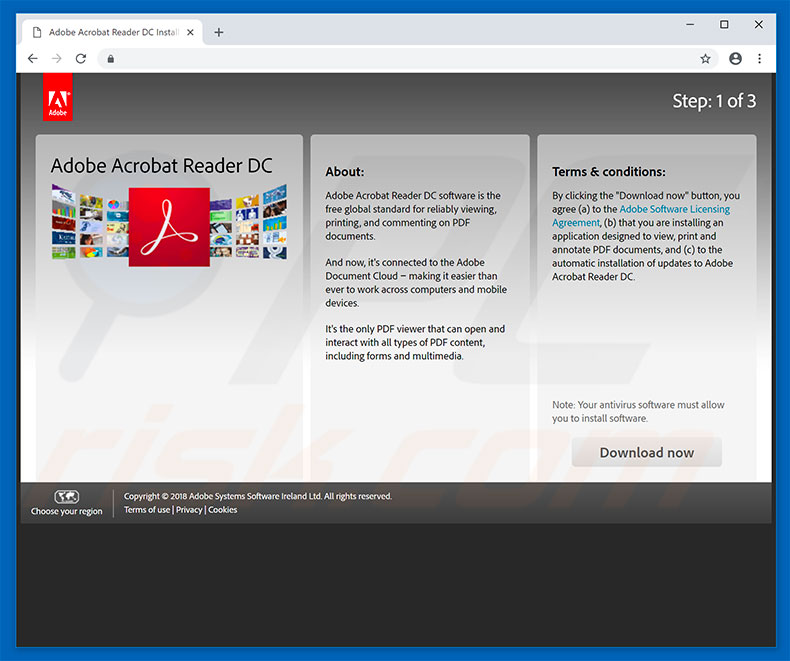Open the Chrome profile avatar menu
Screen dimensions: 790x661
coord(735,59)
